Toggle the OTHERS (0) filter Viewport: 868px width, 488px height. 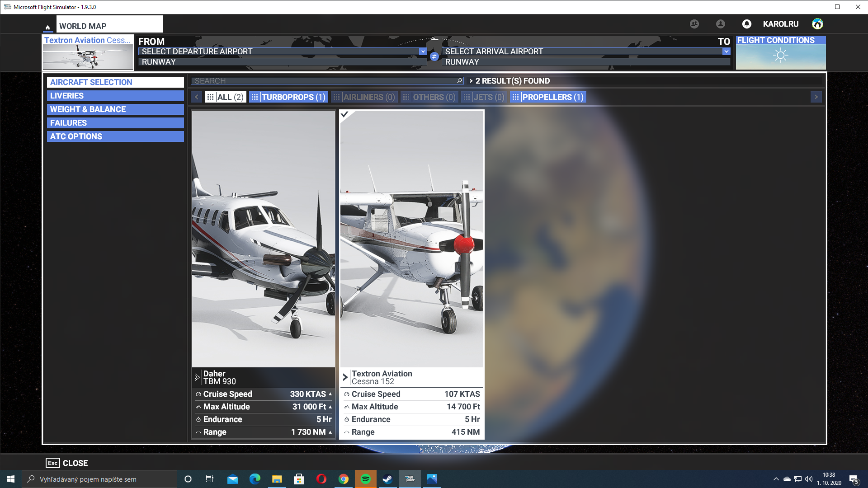click(429, 97)
